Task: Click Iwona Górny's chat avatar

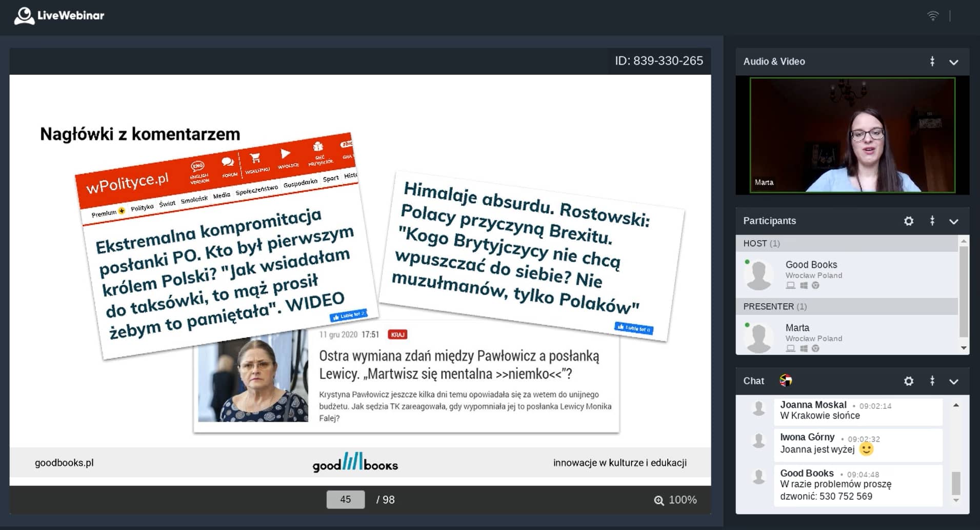Action: [x=759, y=441]
